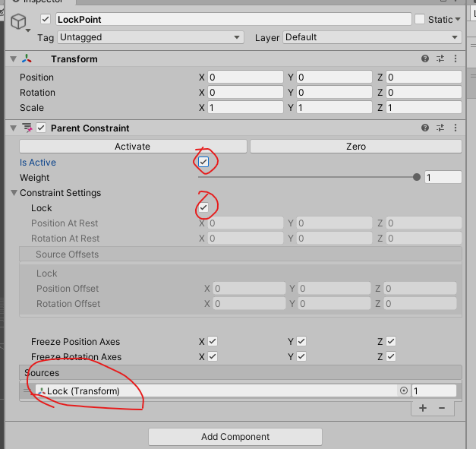Open the Layer dropdown

[x=372, y=37]
